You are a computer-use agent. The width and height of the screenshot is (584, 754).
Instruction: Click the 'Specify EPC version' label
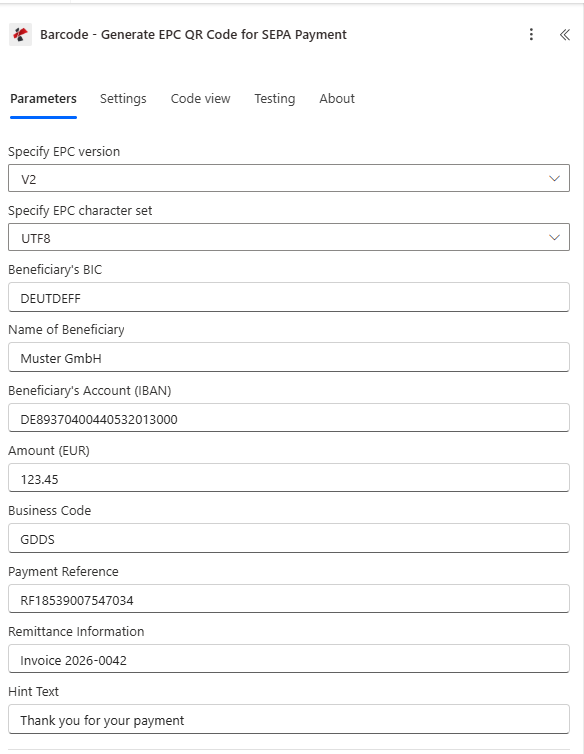point(64,152)
